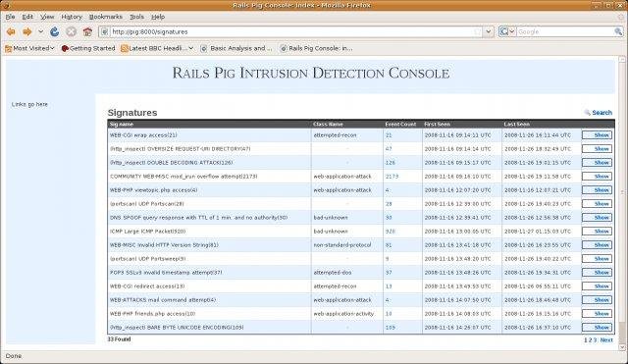Click Show for WEB-CGI wrap access row
628x364 pixels.
coord(597,135)
